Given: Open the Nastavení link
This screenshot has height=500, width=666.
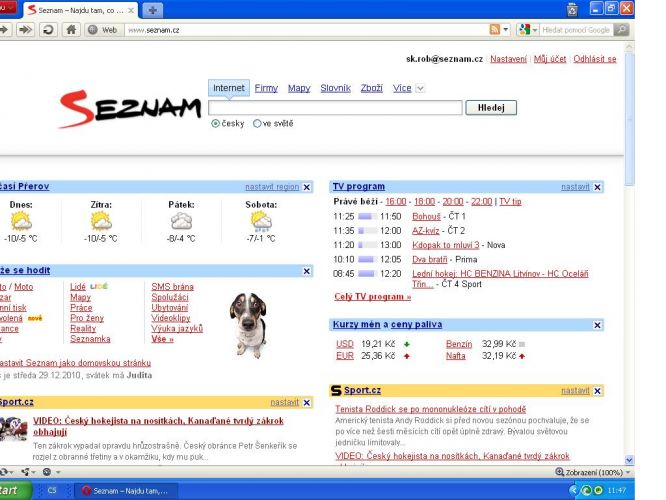Looking at the screenshot, I should [508, 59].
